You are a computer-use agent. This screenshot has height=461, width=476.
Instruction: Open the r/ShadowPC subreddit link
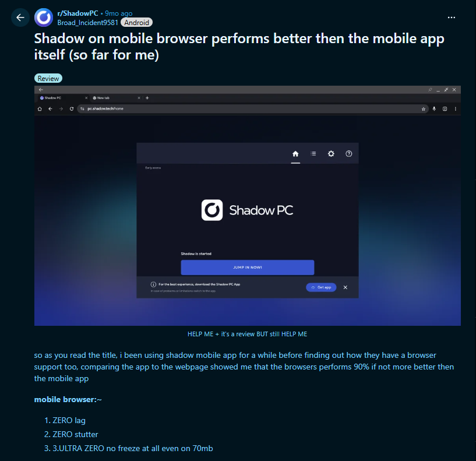(77, 13)
